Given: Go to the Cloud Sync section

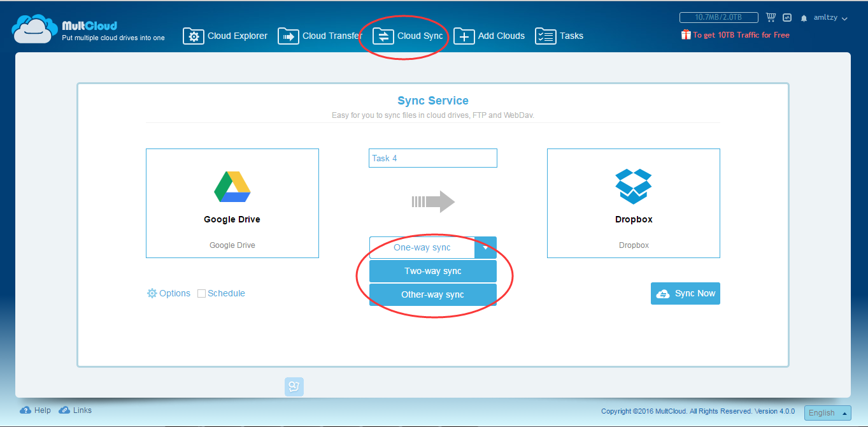Looking at the screenshot, I should click(x=408, y=36).
